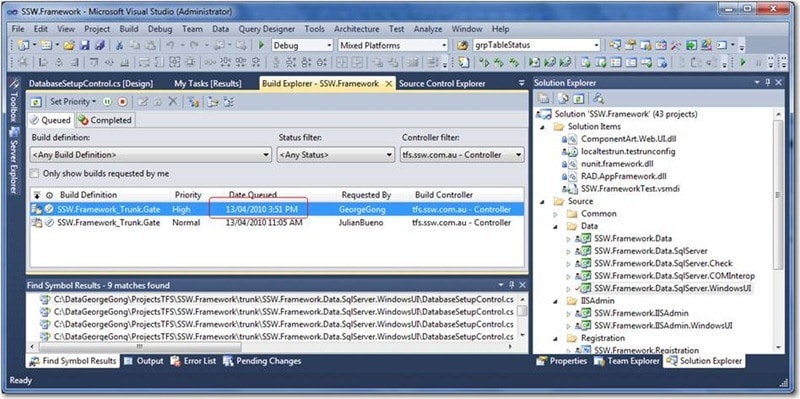The height and width of the screenshot is (399, 800).
Task: Click the Toolbox toolbar icon with wrench
Action: tap(675, 45)
